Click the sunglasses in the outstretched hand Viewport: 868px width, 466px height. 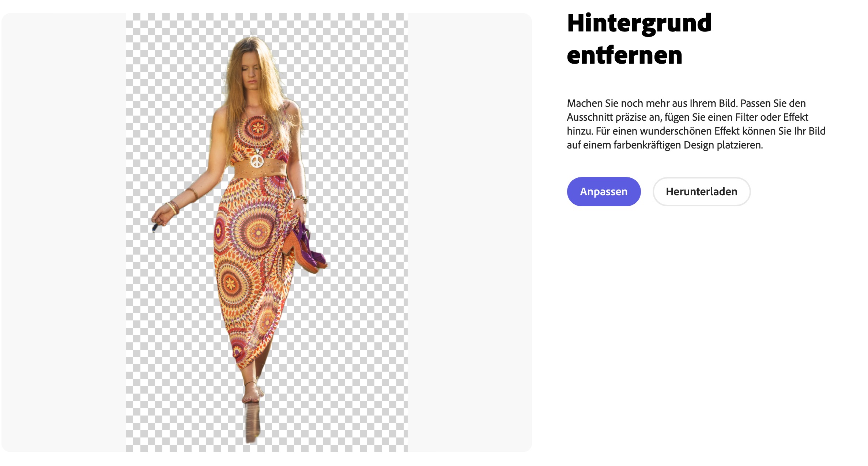point(155,228)
